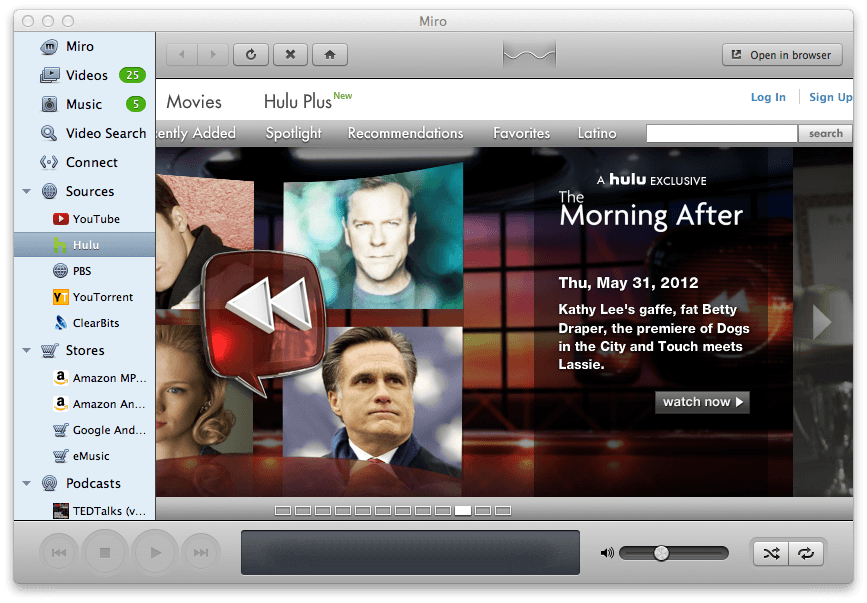Click watch now for The Morning After

click(702, 402)
